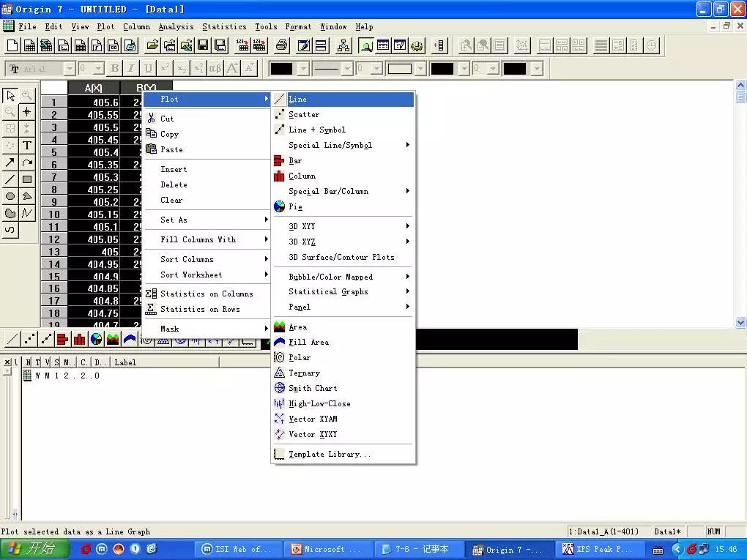
Task: Click the worksheet scrollbar down arrow
Action: coord(741,322)
